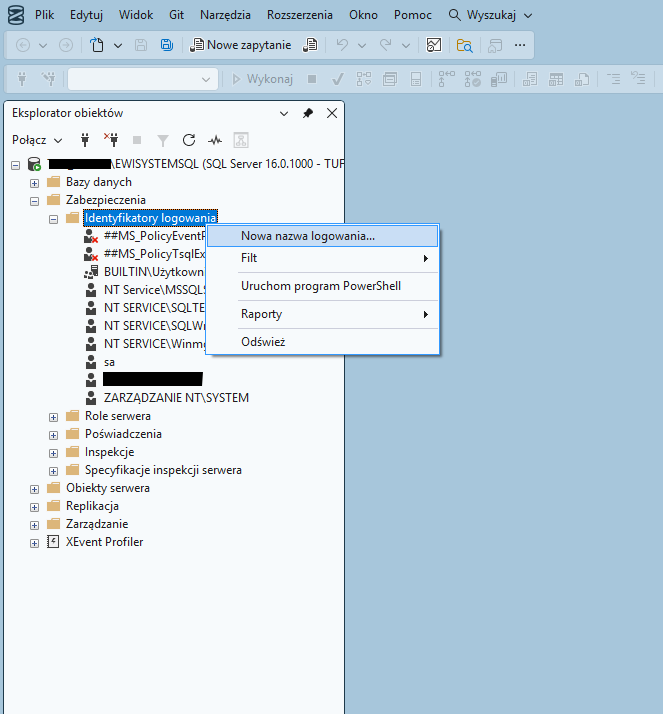
Task: Expand the Role serwera folder
Action: coord(54,416)
